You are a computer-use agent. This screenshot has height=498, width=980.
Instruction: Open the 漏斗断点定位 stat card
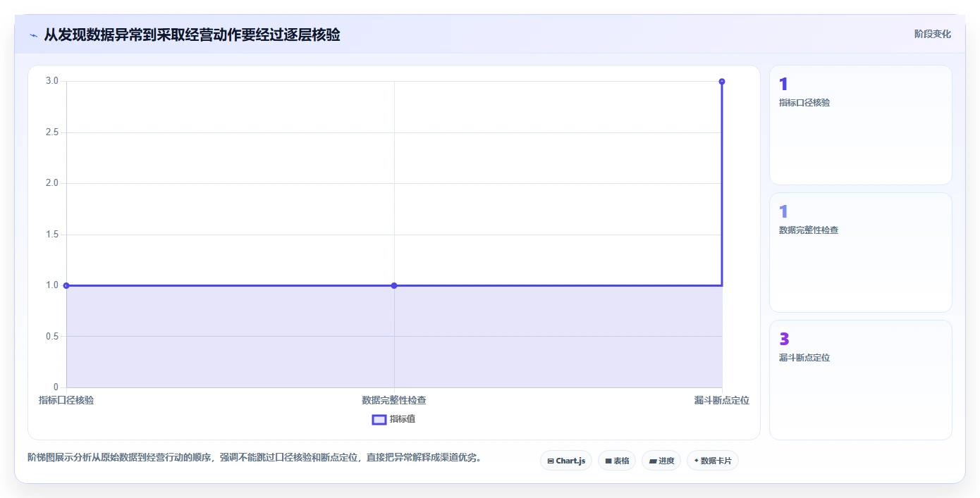tap(861, 380)
